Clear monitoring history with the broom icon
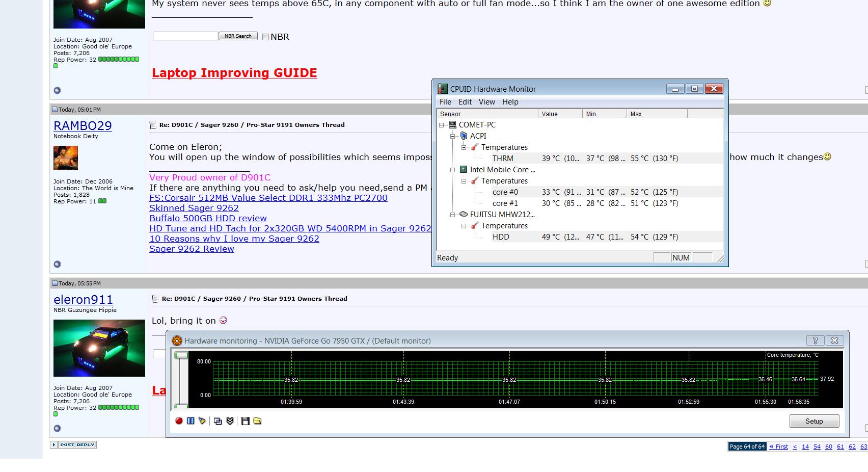868x472 pixels. [202, 421]
